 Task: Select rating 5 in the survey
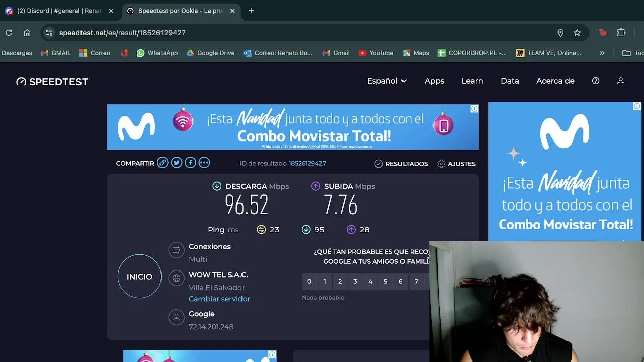[x=385, y=281]
